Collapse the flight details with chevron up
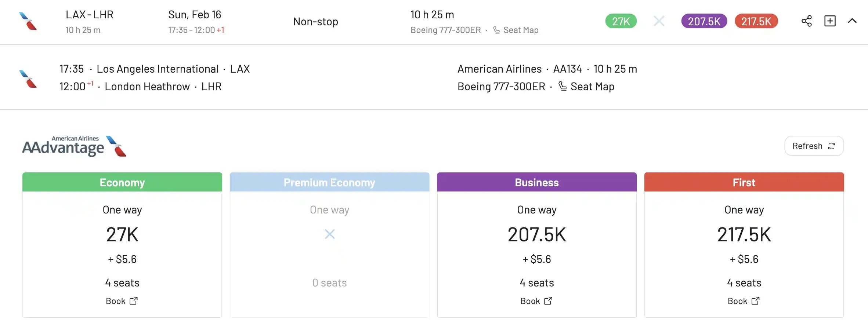Viewport: 868px width, 325px height. pos(852,21)
